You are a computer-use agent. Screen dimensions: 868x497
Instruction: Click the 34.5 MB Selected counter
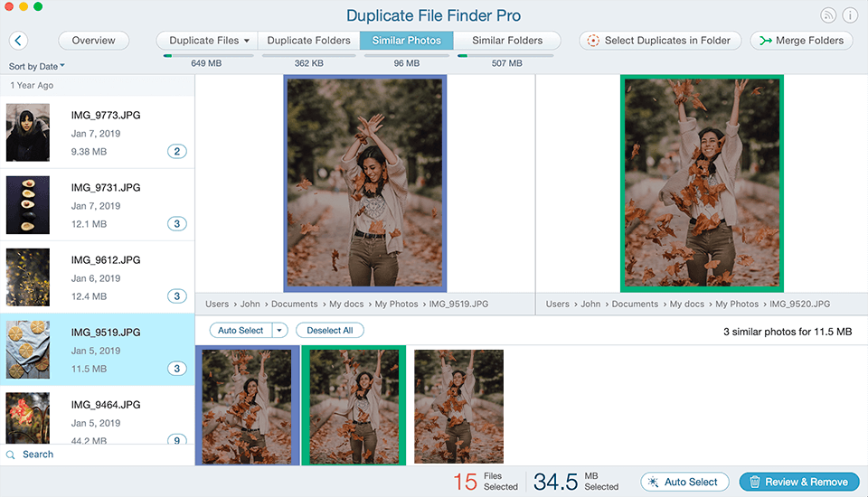pyautogui.click(x=576, y=482)
